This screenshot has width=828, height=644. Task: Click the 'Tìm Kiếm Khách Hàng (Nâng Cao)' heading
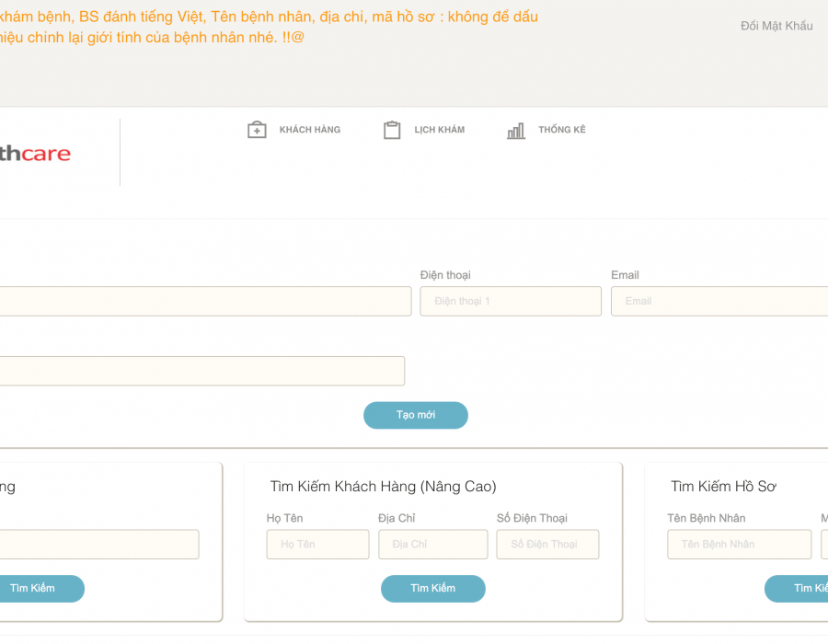coord(384,486)
